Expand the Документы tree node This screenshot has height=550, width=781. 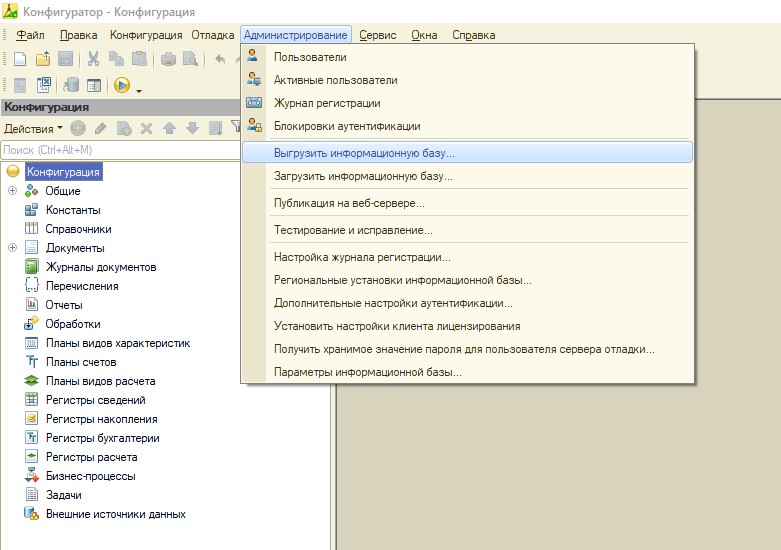click(12, 248)
